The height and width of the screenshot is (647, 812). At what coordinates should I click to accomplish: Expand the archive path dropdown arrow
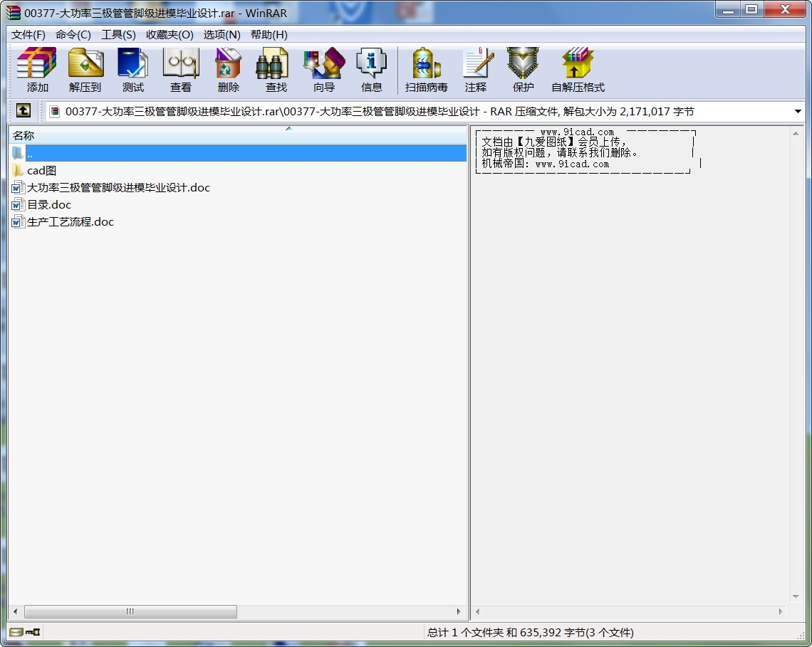(x=798, y=112)
